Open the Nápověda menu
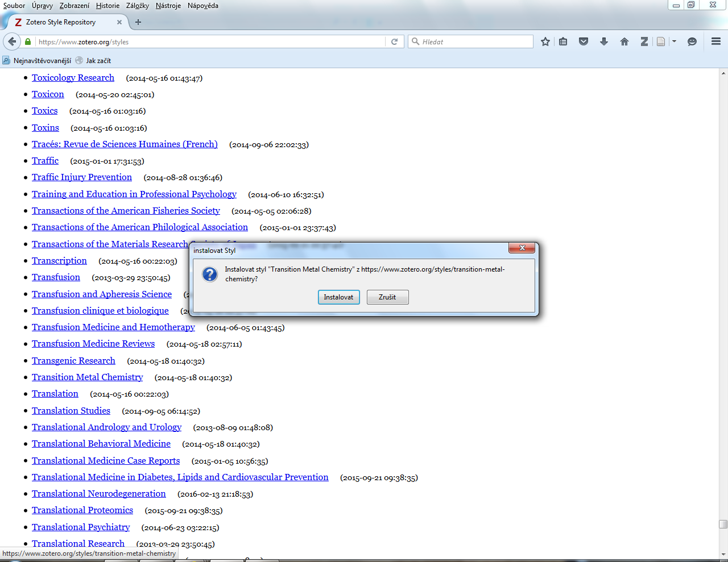Viewport: 728px width, 562px height. click(202, 6)
